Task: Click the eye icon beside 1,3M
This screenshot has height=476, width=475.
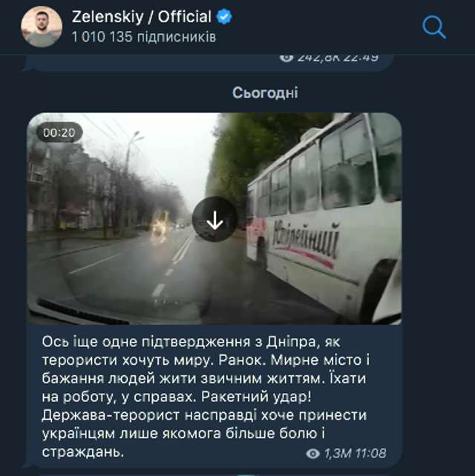Action: 312,454
